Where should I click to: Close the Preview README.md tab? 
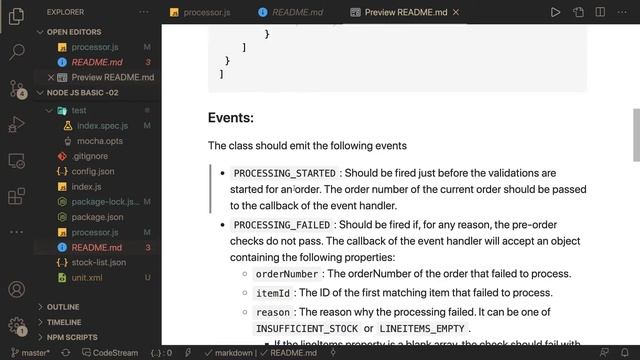(x=456, y=12)
